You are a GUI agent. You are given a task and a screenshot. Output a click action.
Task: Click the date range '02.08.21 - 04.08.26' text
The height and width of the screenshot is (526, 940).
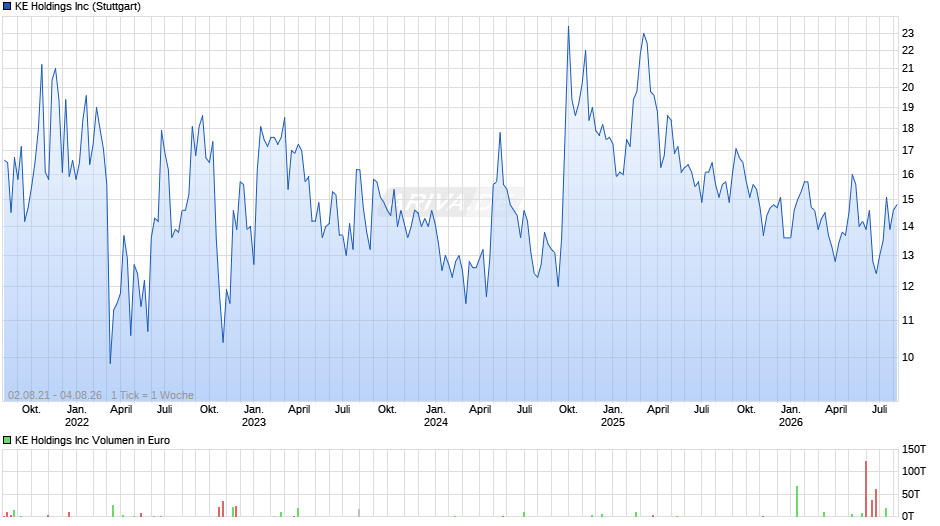[55, 395]
